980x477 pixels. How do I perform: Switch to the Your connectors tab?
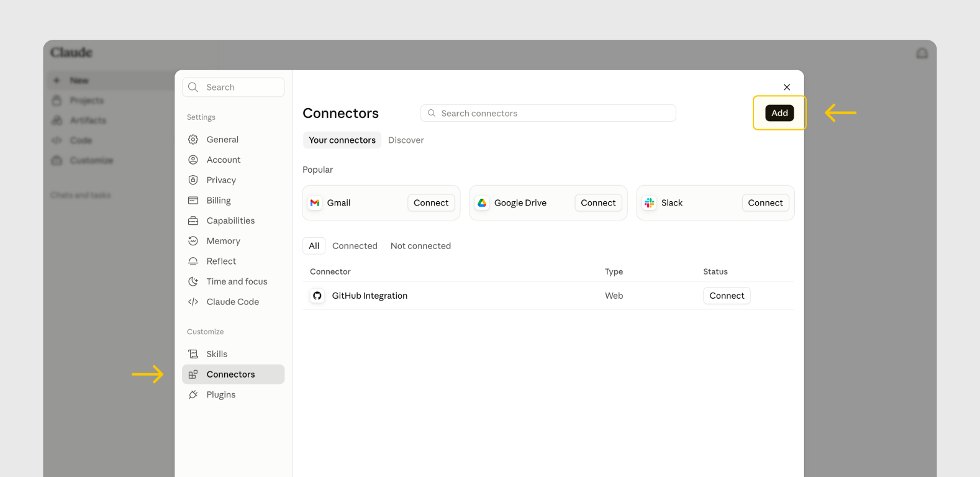[x=342, y=140]
